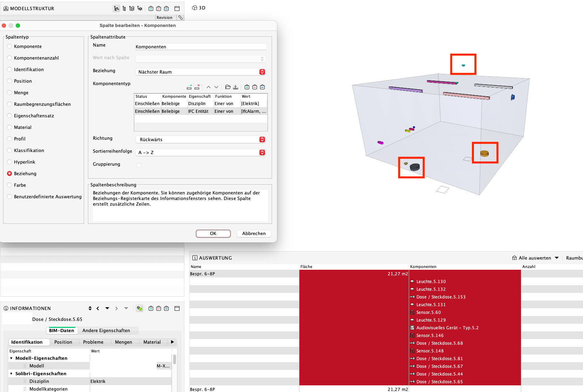Open the Position tab in Informationen
Screen dimensions: 583x392
63,342
